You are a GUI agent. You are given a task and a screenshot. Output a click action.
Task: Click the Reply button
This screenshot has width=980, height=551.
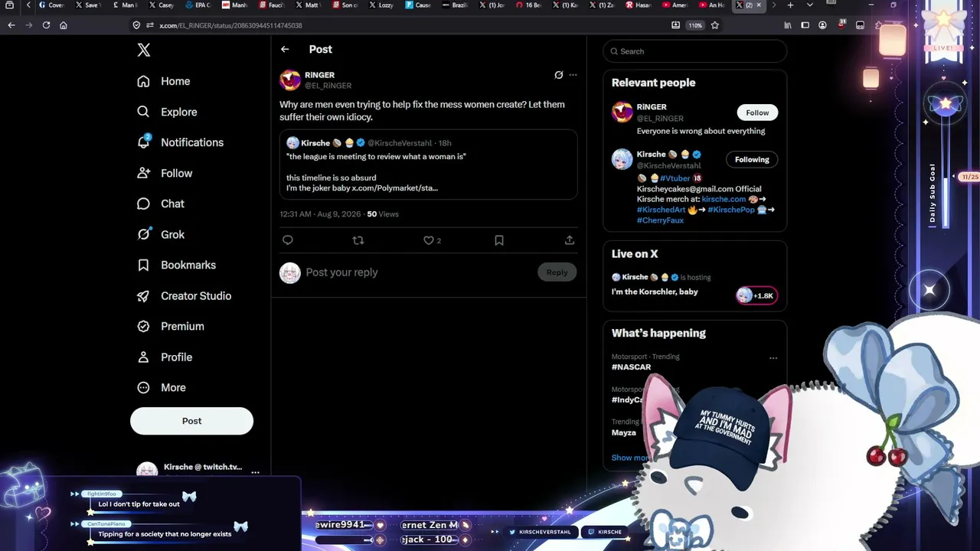pos(557,272)
